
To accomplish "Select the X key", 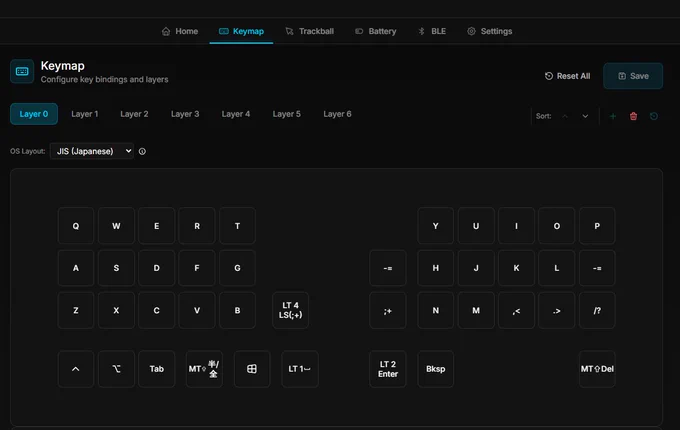I will click(116, 310).
